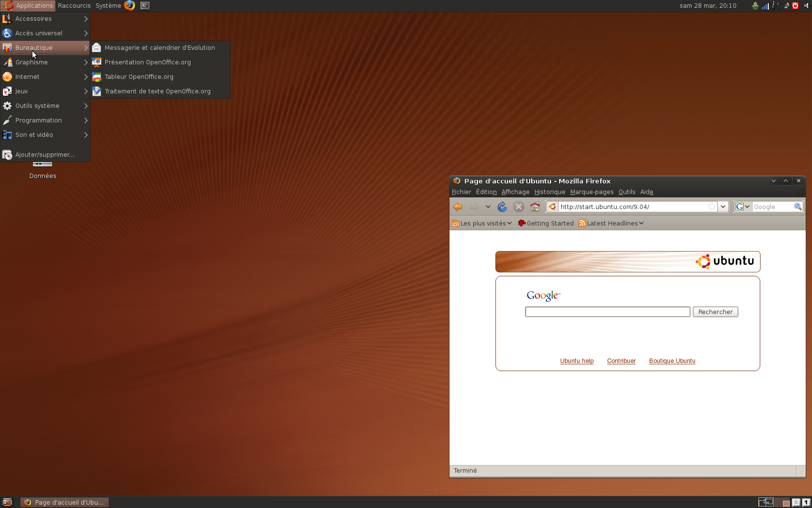Image resolution: width=812 pixels, height=508 pixels.
Task: Click the Firefox launcher icon in top panel
Action: click(x=130, y=5)
